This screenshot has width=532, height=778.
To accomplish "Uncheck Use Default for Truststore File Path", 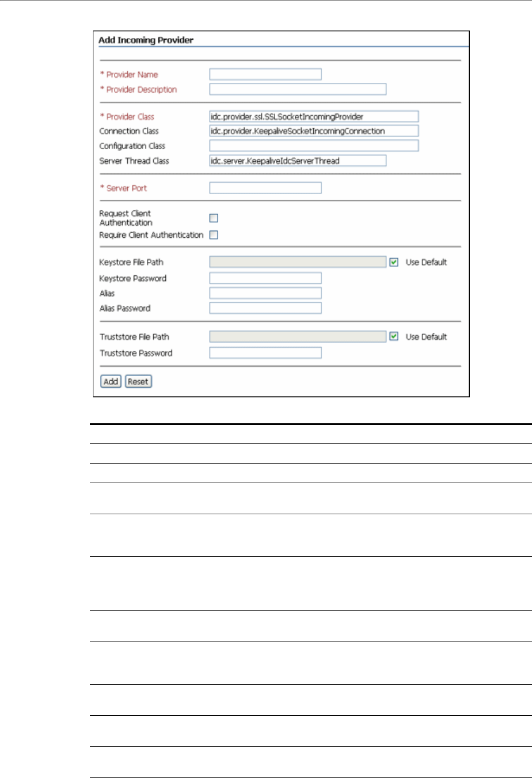I will point(394,337).
